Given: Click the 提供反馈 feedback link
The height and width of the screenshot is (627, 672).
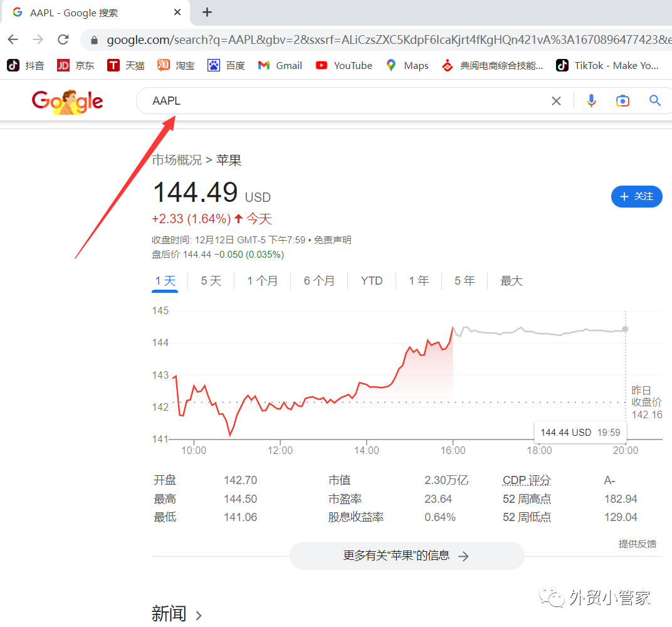Looking at the screenshot, I should click(x=638, y=544).
